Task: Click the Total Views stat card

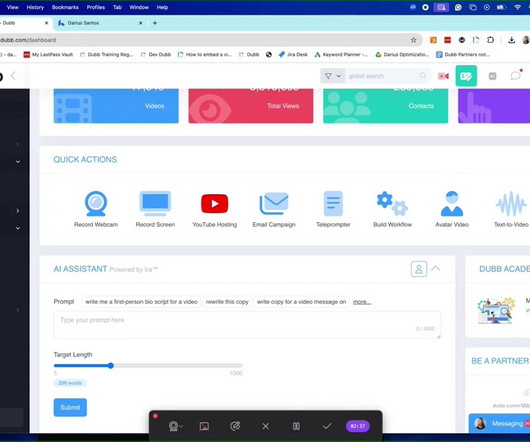Action: point(251,106)
